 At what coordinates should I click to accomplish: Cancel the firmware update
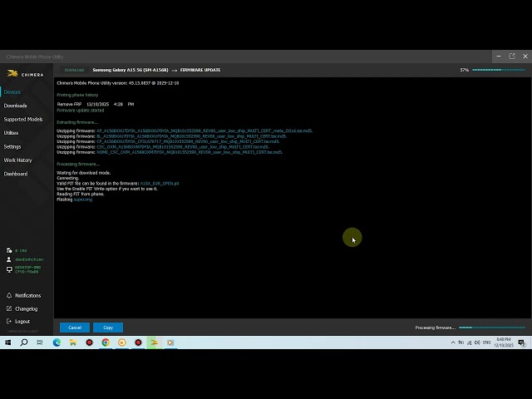(75, 328)
